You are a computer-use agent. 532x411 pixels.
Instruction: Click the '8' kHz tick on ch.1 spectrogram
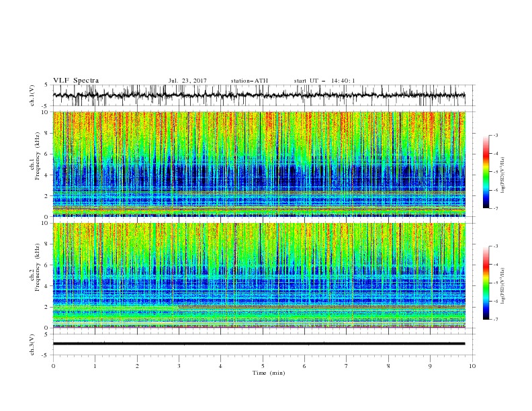[47, 133]
